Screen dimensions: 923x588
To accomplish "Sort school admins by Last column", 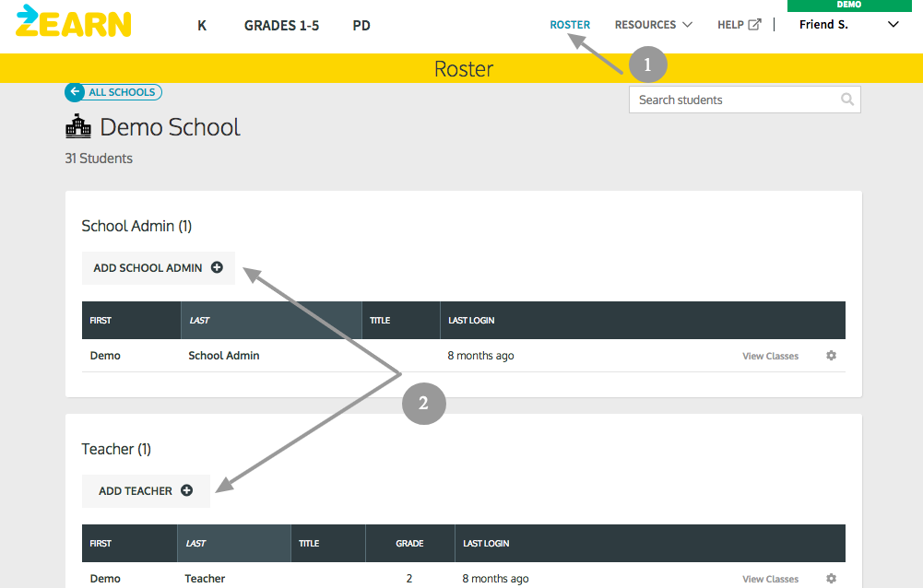I will (271, 320).
